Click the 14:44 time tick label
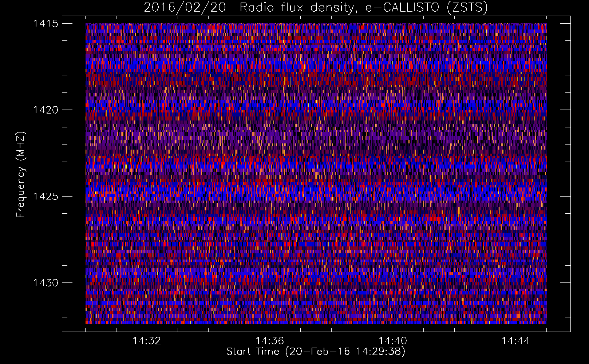 pos(516,341)
